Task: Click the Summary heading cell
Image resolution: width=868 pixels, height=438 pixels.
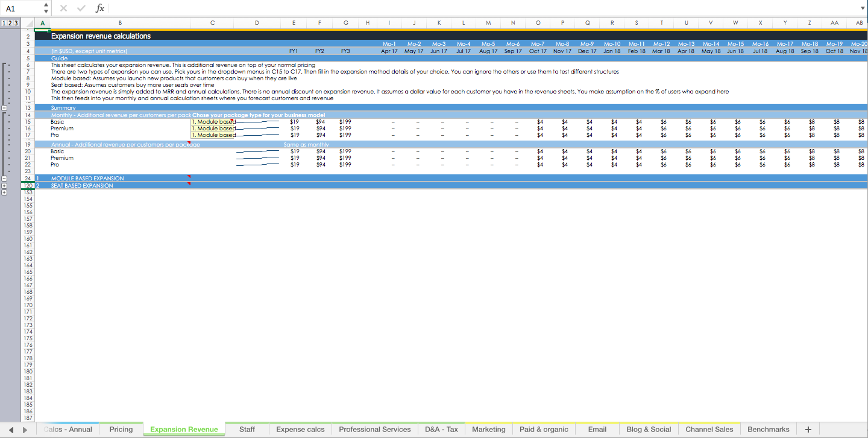Action: coord(63,108)
